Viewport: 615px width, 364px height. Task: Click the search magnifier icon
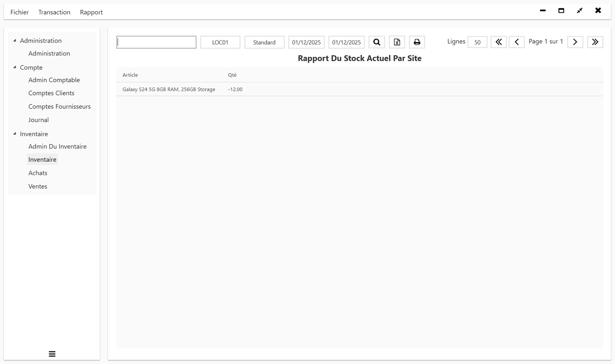click(x=376, y=42)
